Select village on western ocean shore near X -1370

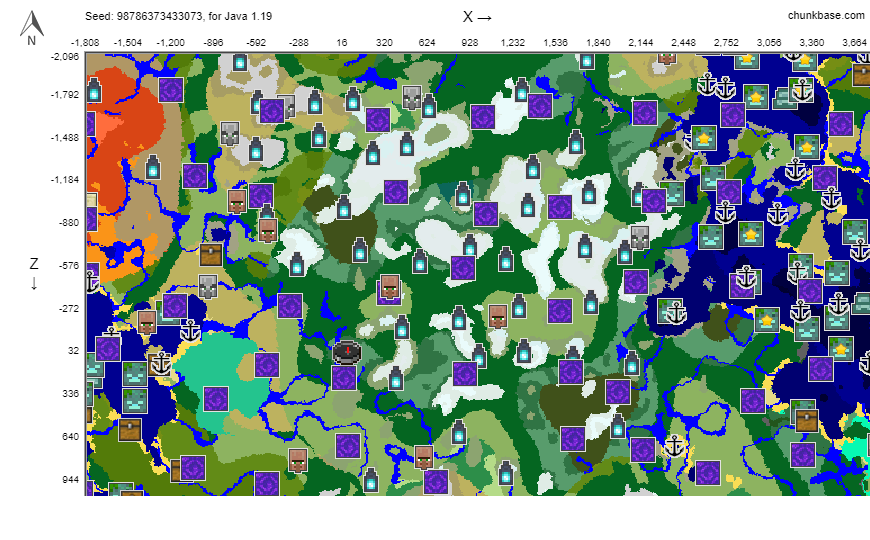click(147, 322)
